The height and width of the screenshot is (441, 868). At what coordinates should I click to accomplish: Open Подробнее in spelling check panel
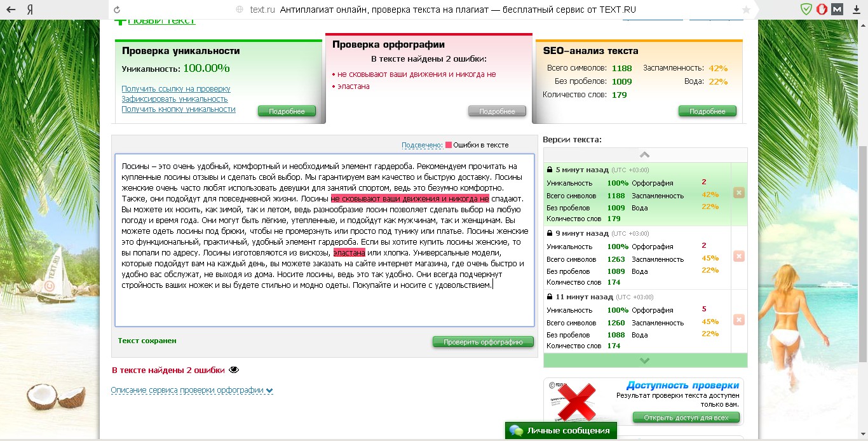pyautogui.click(x=497, y=111)
